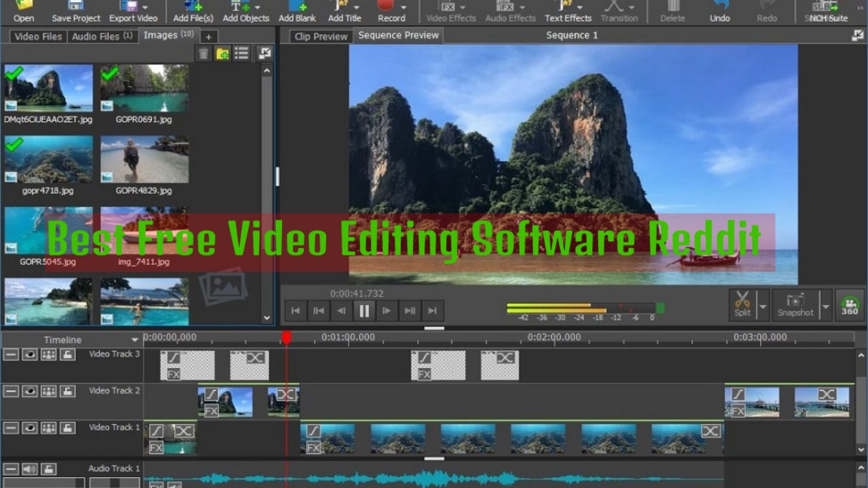Create a new folder in the bin

(222, 54)
